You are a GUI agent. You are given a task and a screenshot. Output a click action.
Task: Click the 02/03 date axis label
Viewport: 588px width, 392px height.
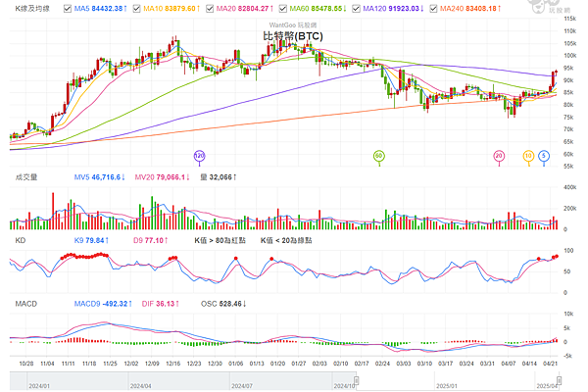319,364
